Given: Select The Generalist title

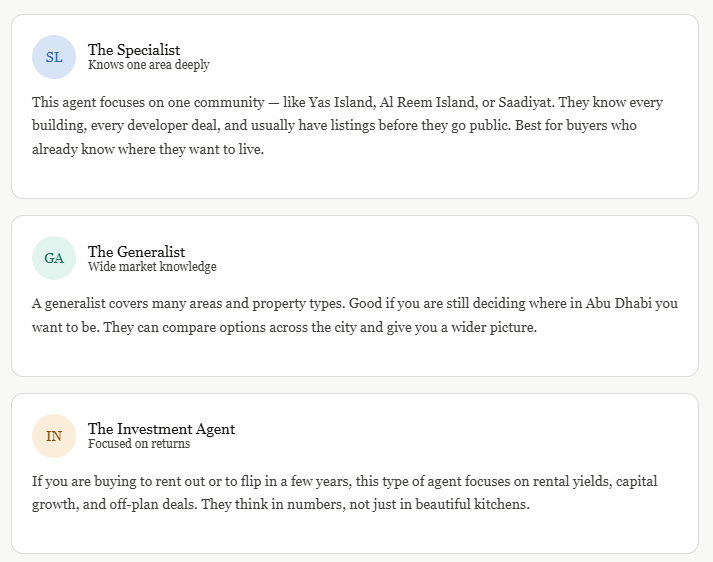Looking at the screenshot, I should click(x=136, y=252).
